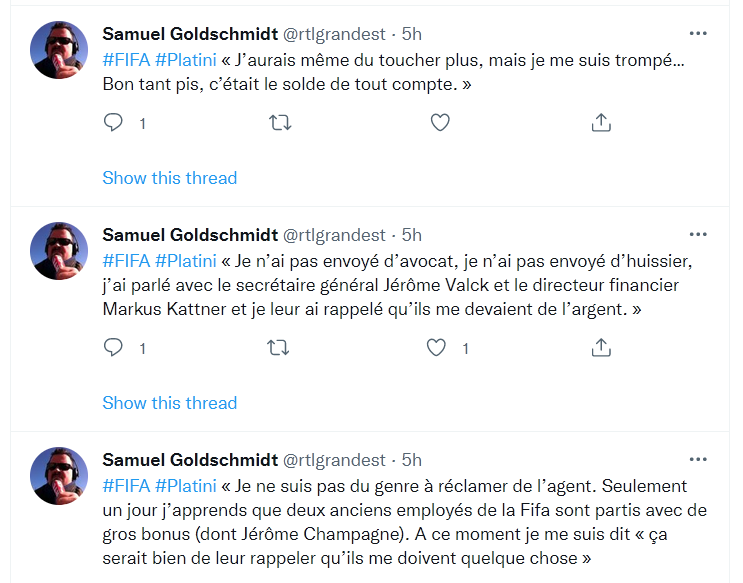Retweet the 'solde de tout compte' tweet

280,123
